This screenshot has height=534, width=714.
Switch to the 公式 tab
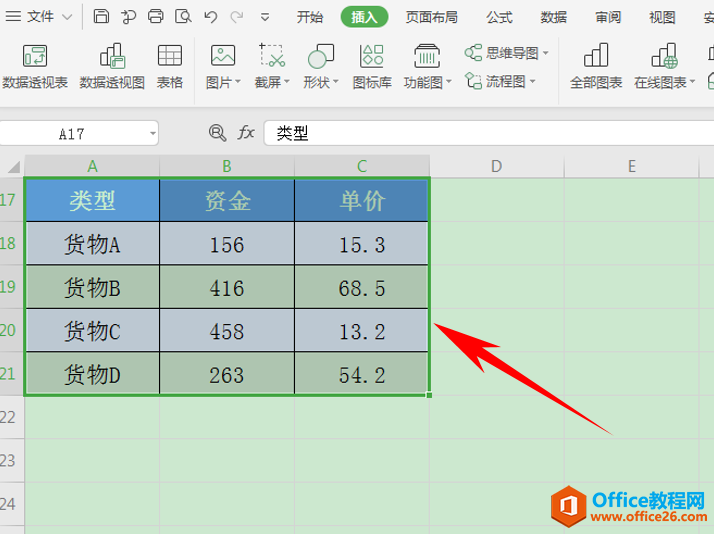click(499, 17)
